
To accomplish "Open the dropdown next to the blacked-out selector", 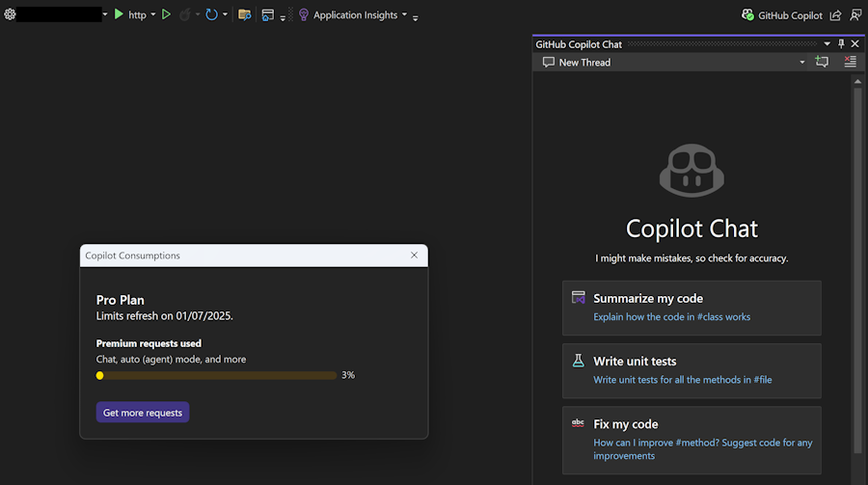I will [104, 14].
